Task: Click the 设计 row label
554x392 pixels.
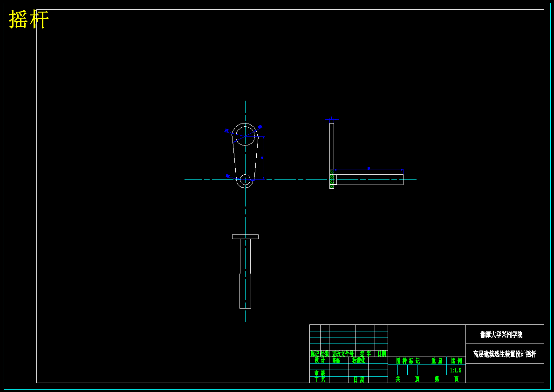Action: pos(320,361)
